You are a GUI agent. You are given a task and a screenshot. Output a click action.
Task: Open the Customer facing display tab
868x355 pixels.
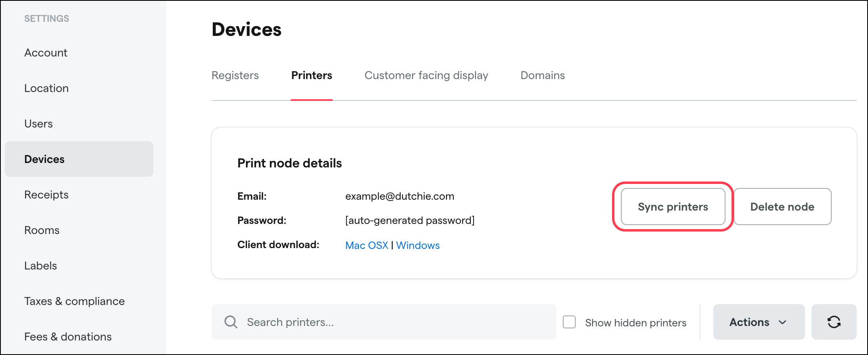pyautogui.click(x=426, y=75)
